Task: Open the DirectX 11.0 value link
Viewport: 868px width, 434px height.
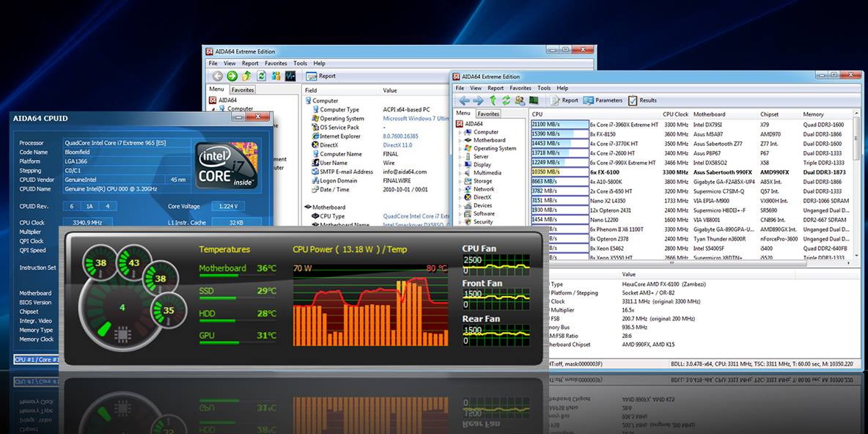Action: (397, 145)
